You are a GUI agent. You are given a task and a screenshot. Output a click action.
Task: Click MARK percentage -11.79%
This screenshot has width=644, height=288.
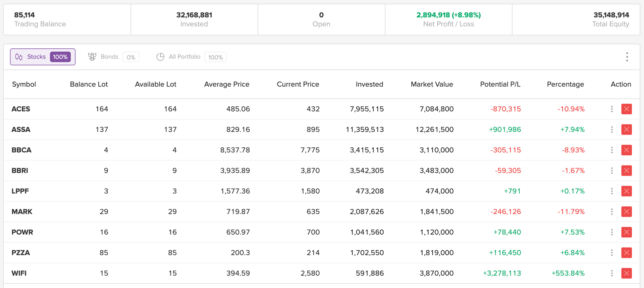click(571, 211)
